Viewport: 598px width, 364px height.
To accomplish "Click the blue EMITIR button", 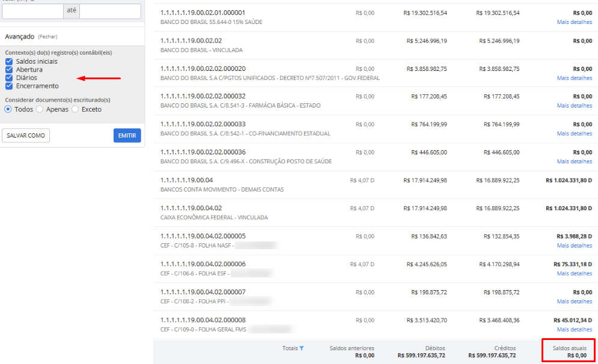I will (x=127, y=135).
